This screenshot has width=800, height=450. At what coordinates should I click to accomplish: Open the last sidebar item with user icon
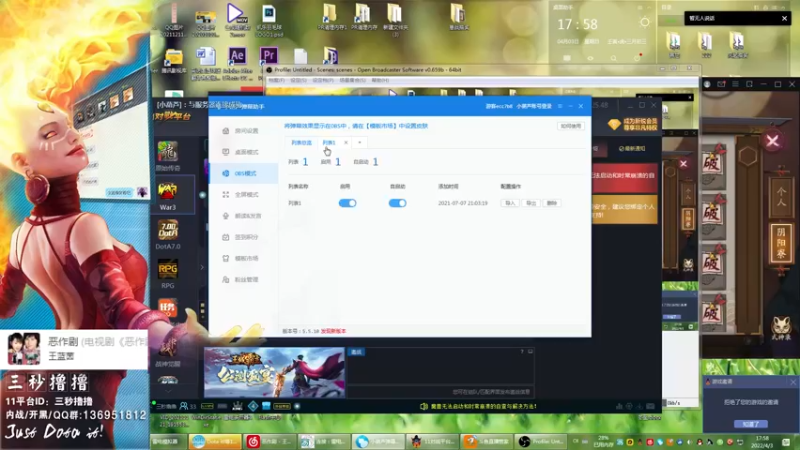pos(243,280)
